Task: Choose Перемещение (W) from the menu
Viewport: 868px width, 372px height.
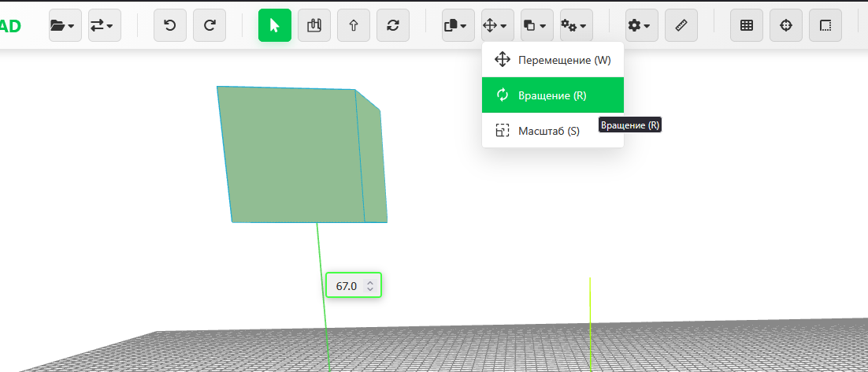Action: point(553,60)
